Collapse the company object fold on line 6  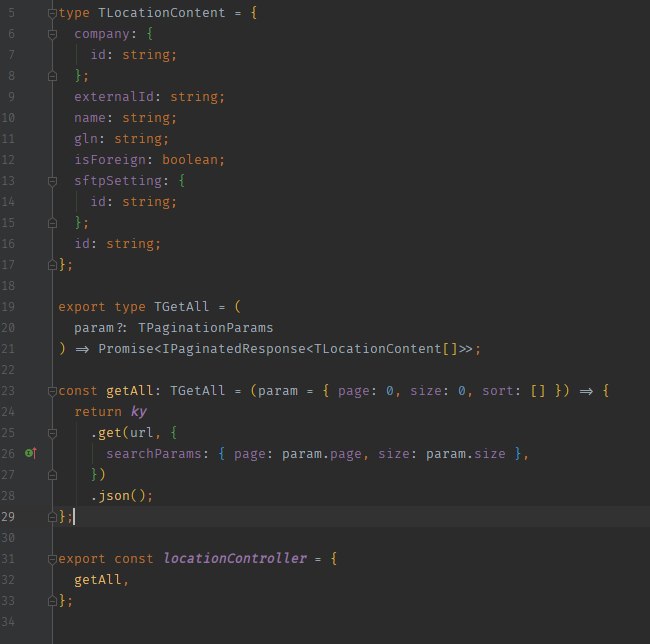[x=52, y=34]
